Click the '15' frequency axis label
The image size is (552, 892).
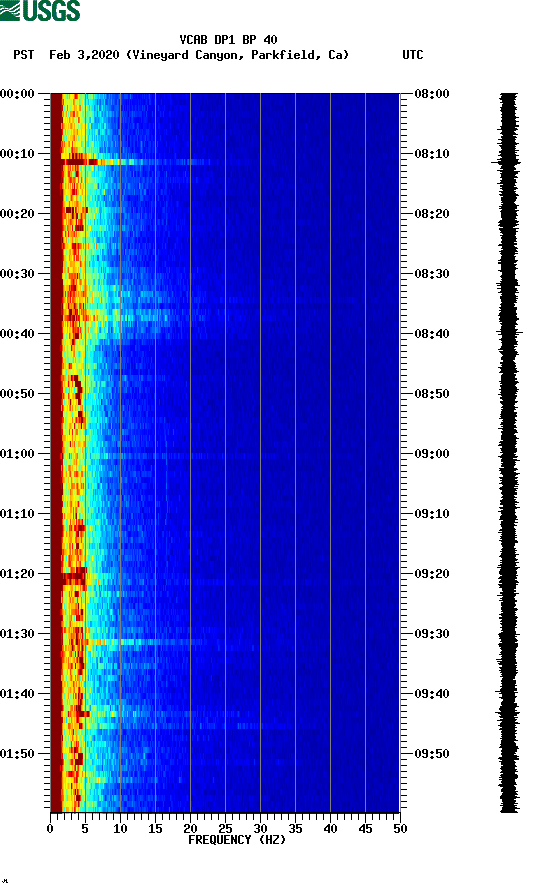(x=155, y=829)
